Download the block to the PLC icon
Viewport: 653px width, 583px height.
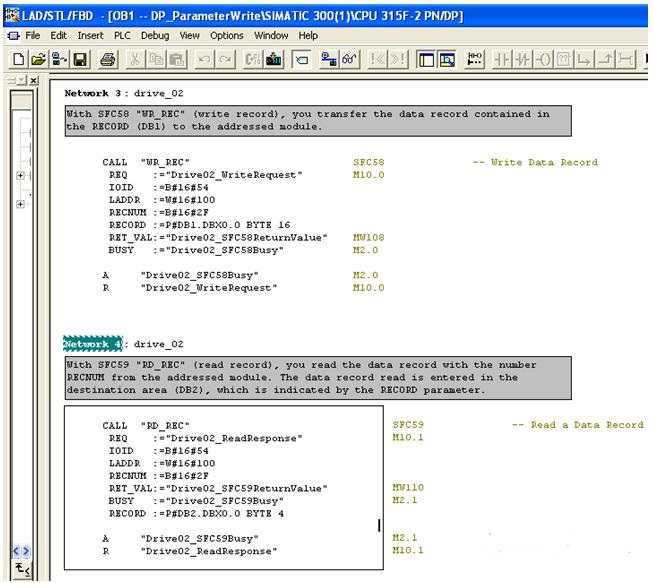(x=274, y=60)
